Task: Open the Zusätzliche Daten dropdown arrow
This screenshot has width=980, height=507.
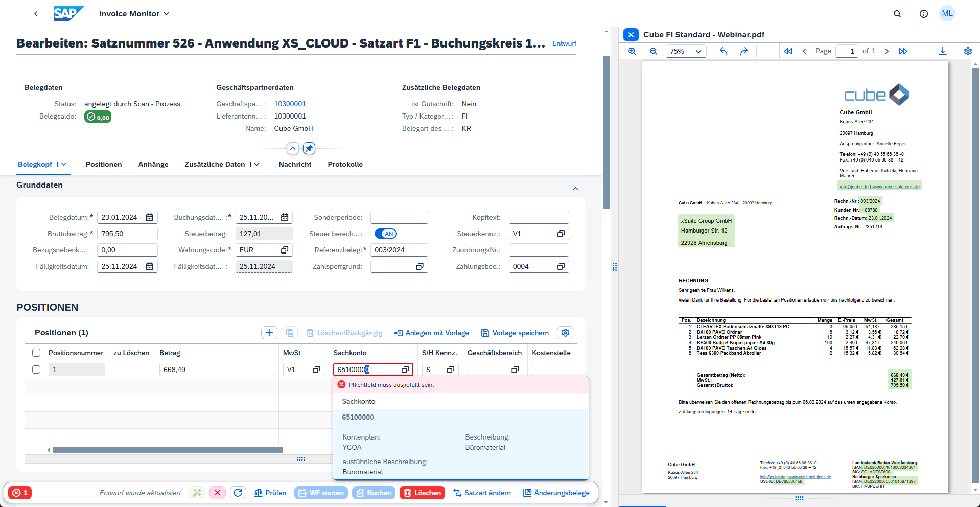Action: pyautogui.click(x=257, y=164)
